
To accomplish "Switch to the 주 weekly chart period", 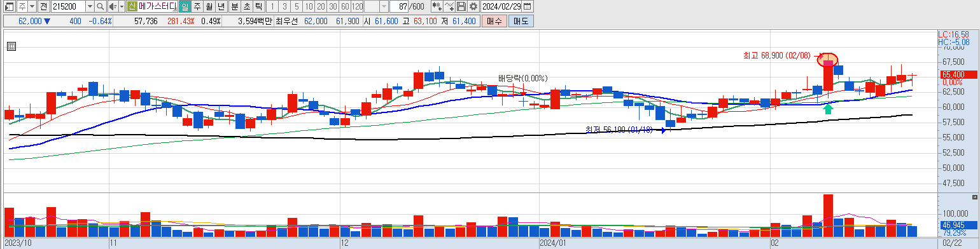I will point(197,6).
